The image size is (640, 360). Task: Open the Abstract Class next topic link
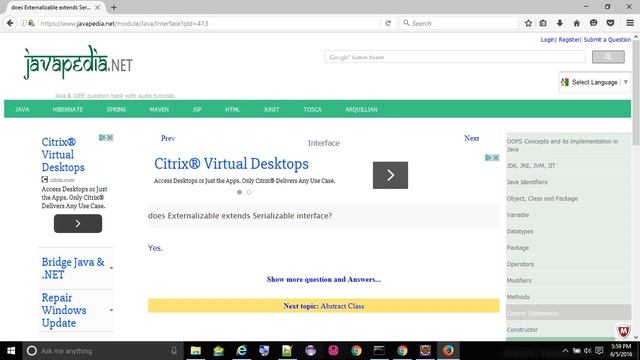(x=342, y=306)
